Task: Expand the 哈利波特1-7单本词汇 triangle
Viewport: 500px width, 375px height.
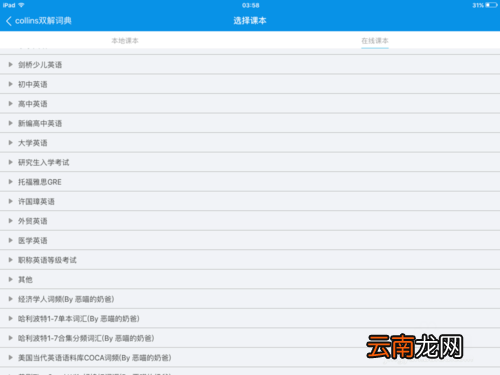Action: point(11,319)
